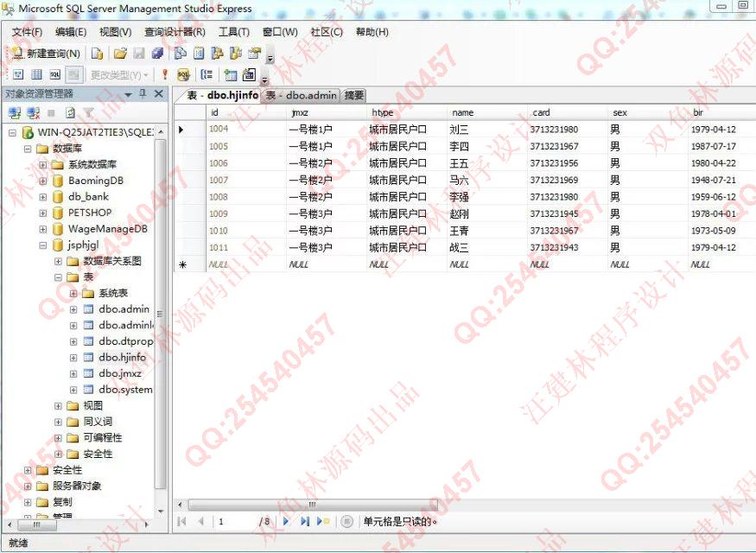
Task: Click the add group by icon
Action: pyautogui.click(x=206, y=74)
